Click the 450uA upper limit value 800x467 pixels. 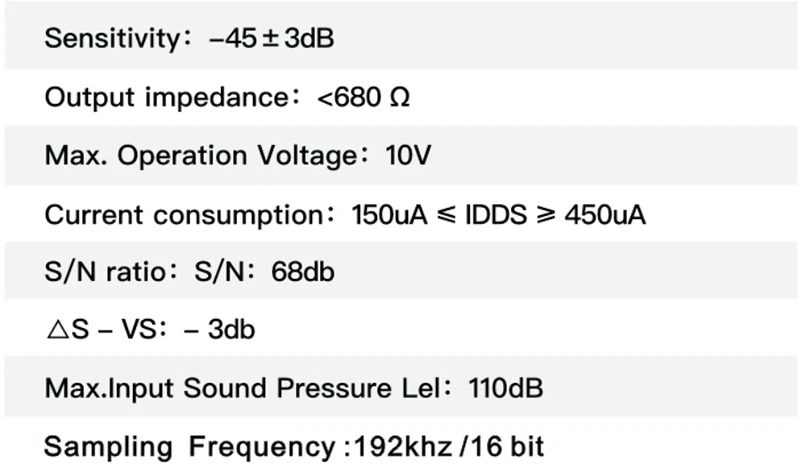point(605,215)
